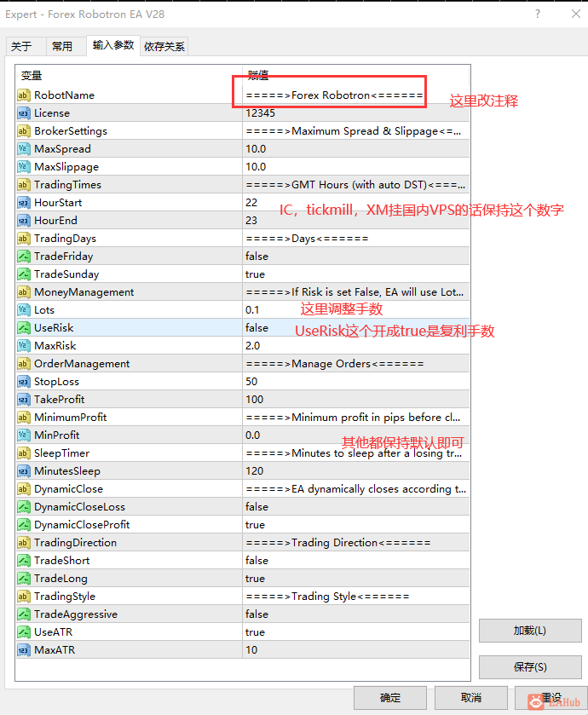The height and width of the screenshot is (715, 588).
Task: Click the integer icon beside MinutesSleep
Action: coord(24,471)
